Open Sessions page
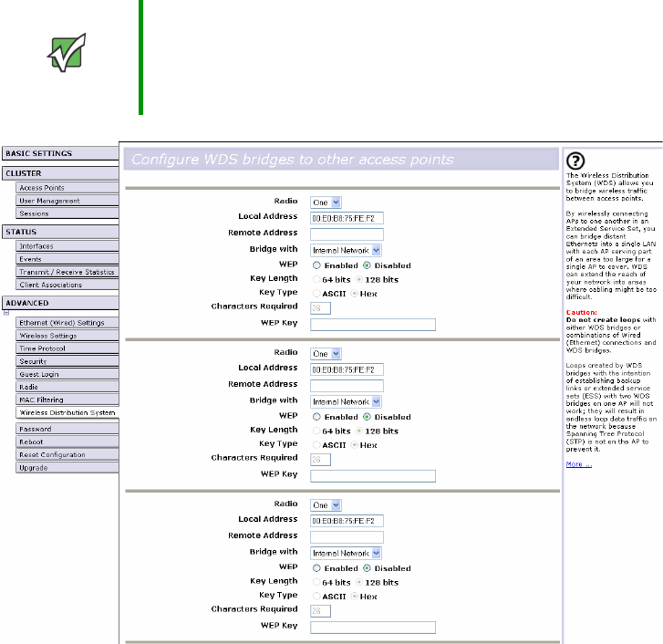Viewport: 663px width, 644px height. click(67, 213)
